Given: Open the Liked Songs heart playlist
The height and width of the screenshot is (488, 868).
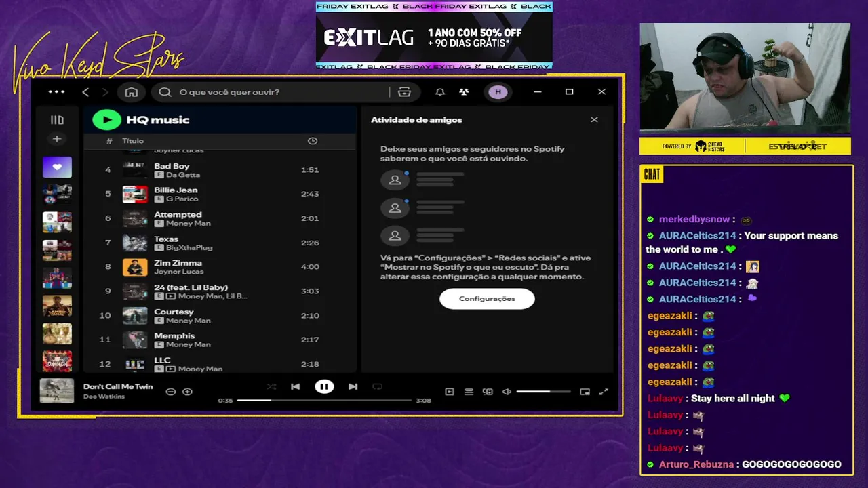Looking at the screenshot, I should [57, 167].
